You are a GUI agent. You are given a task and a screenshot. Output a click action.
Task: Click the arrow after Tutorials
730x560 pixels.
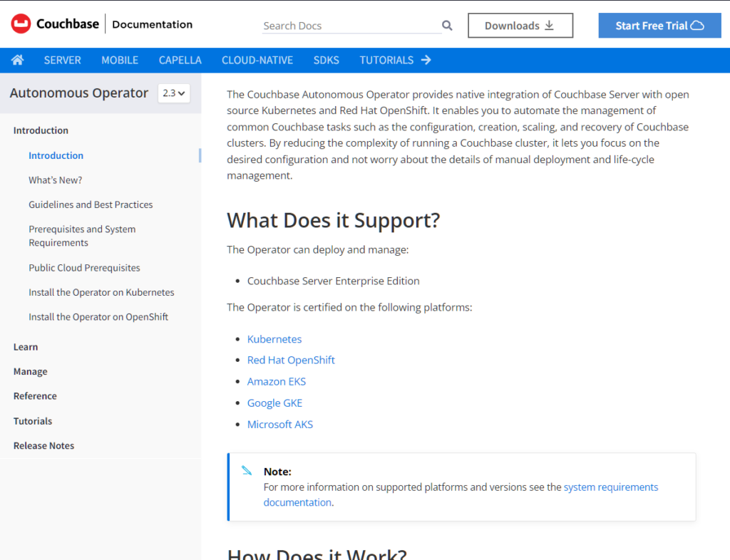[x=426, y=60]
